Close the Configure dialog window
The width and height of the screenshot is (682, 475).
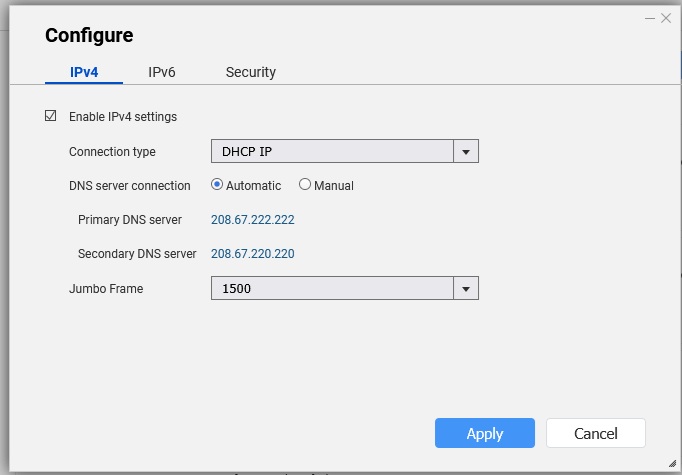pyautogui.click(x=666, y=18)
